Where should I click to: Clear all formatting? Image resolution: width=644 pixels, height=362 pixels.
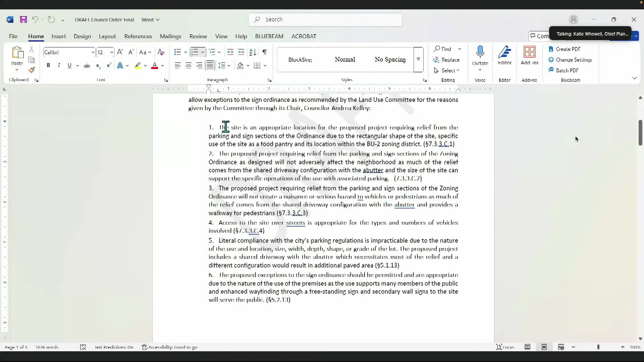(x=161, y=52)
